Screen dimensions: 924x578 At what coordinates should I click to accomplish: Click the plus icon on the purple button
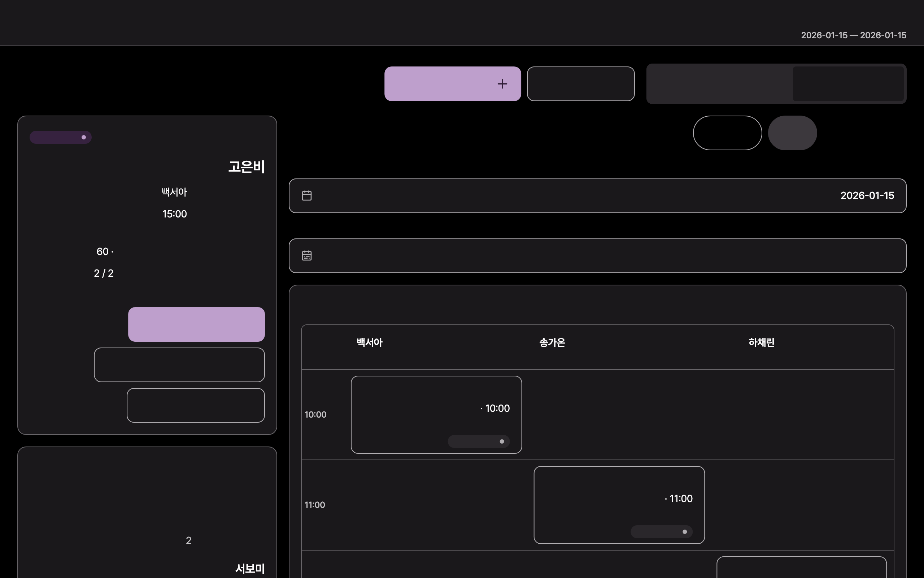click(502, 84)
